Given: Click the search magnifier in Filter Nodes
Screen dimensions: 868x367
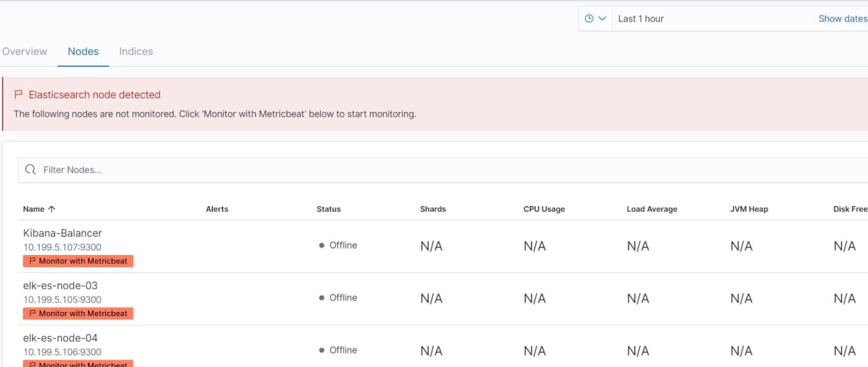Looking at the screenshot, I should (x=31, y=170).
